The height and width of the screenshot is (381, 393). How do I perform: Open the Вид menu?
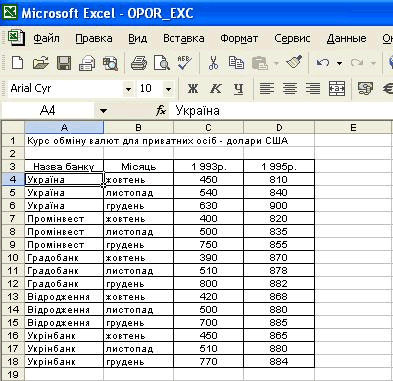click(x=138, y=38)
